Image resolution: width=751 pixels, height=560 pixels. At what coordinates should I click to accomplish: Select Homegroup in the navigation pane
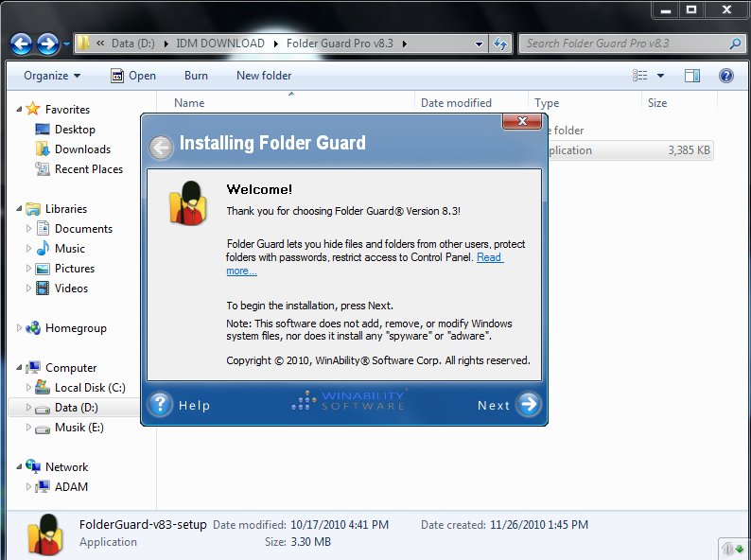point(76,328)
